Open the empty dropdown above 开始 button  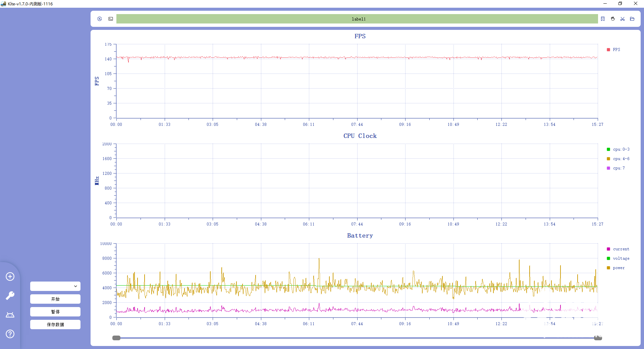coord(55,286)
